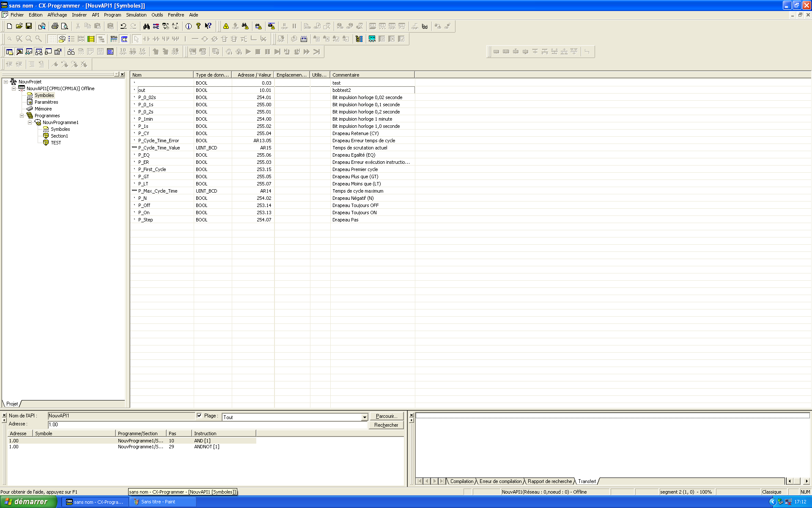This screenshot has width=812, height=508.
Task: Select the TEST section in tree
Action: (x=56, y=143)
